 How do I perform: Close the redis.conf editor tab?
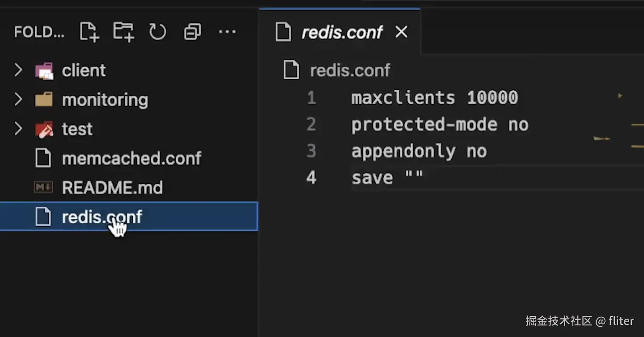tap(402, 32)
